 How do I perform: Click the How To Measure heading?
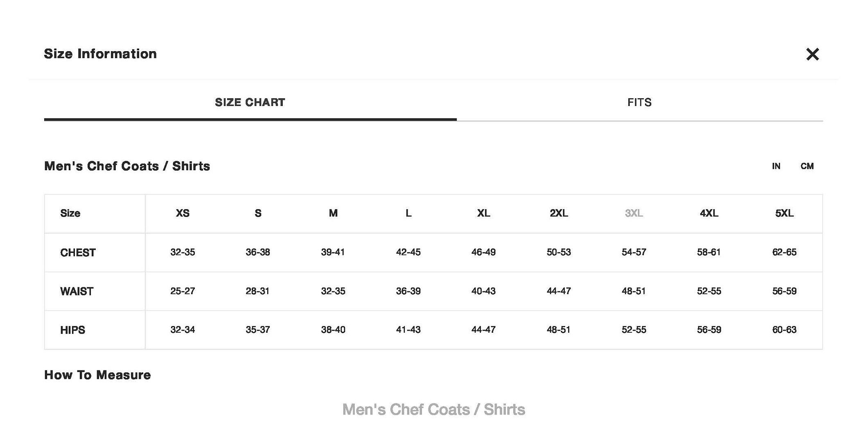click(97, 375)
